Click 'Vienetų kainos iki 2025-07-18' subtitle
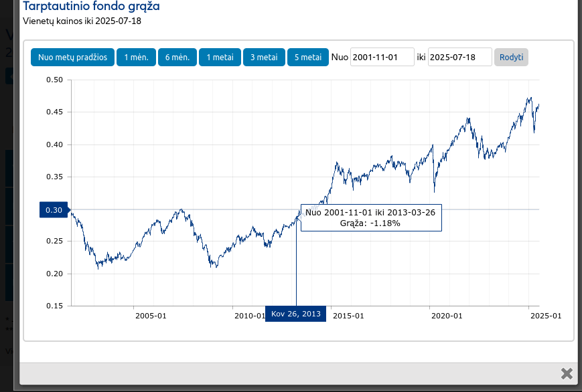This screenshot has height=392, width=582. click(82, 21)
